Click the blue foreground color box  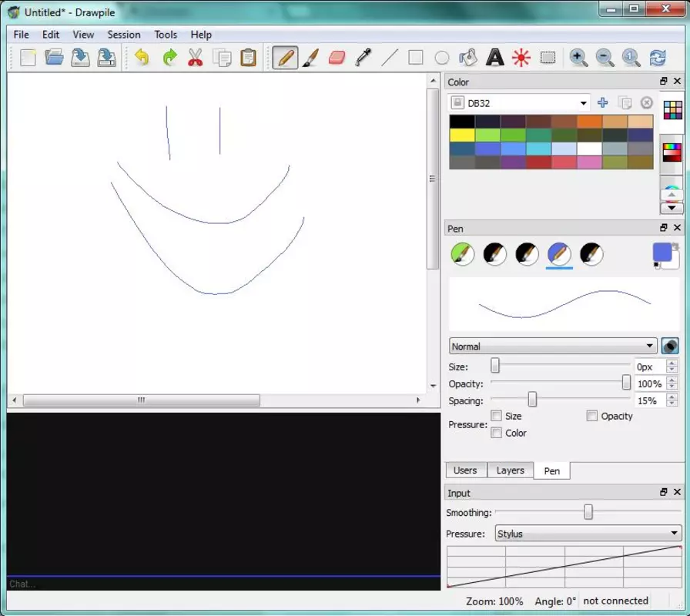pyautogui.click(x=662, y=253)
